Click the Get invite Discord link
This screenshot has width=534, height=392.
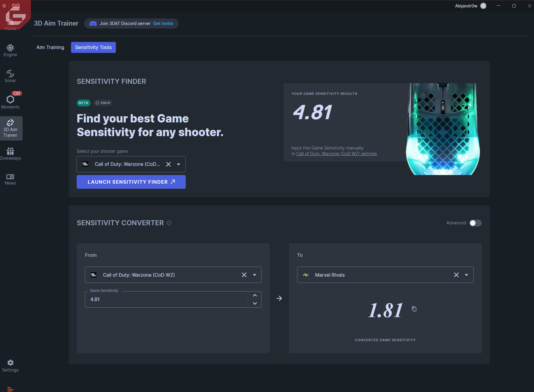(x=163, y=23)
